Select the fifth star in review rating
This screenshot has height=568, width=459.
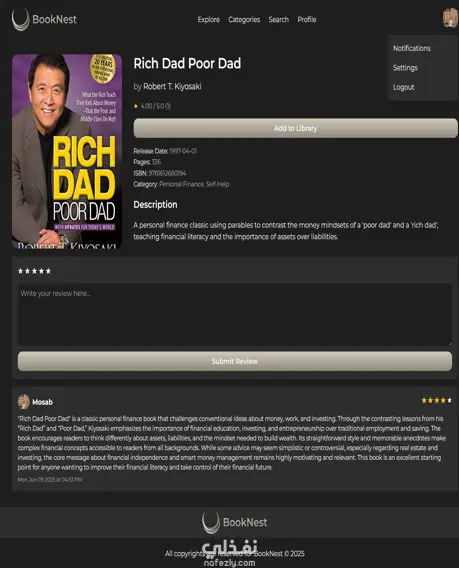[48, 271]
